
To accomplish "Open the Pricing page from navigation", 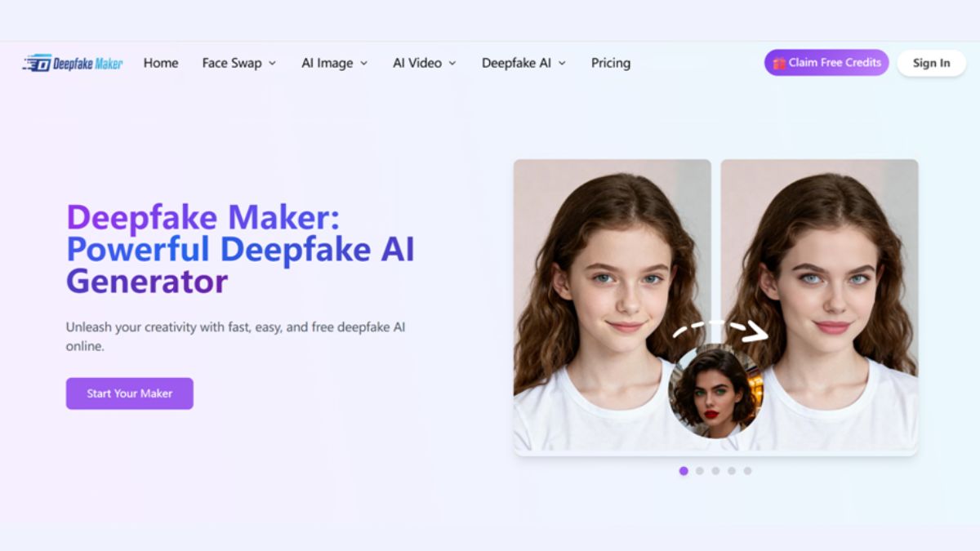I will 610,63.
